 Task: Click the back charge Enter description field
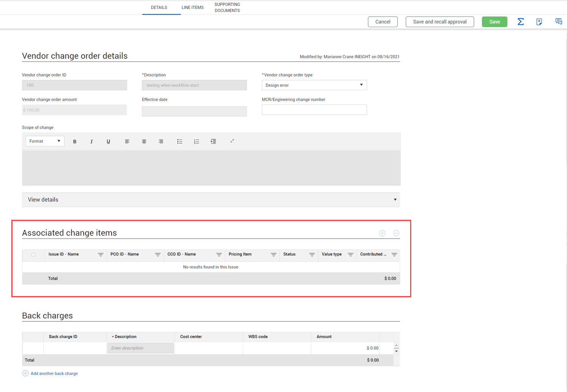tap(141, 348)
